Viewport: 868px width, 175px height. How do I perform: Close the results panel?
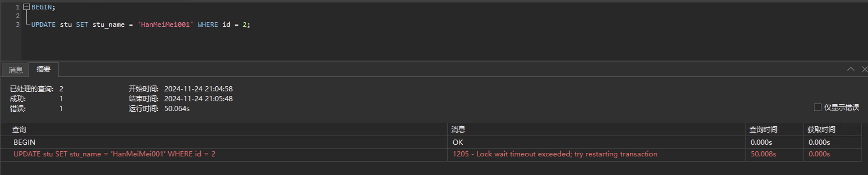864,69
